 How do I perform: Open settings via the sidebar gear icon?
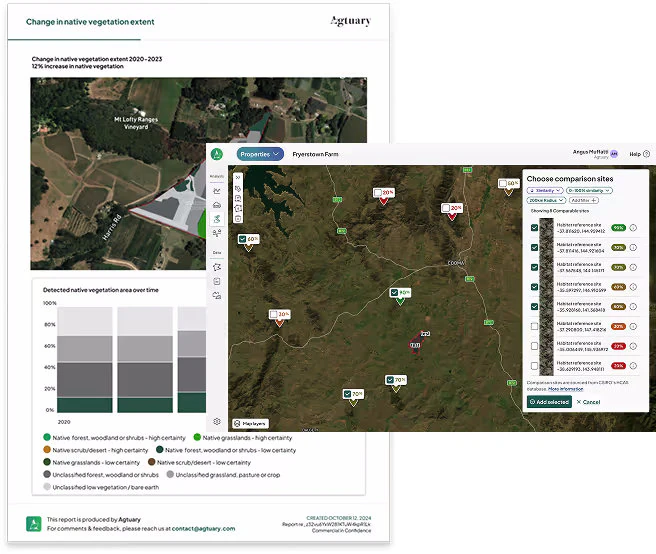coord(217,421)
